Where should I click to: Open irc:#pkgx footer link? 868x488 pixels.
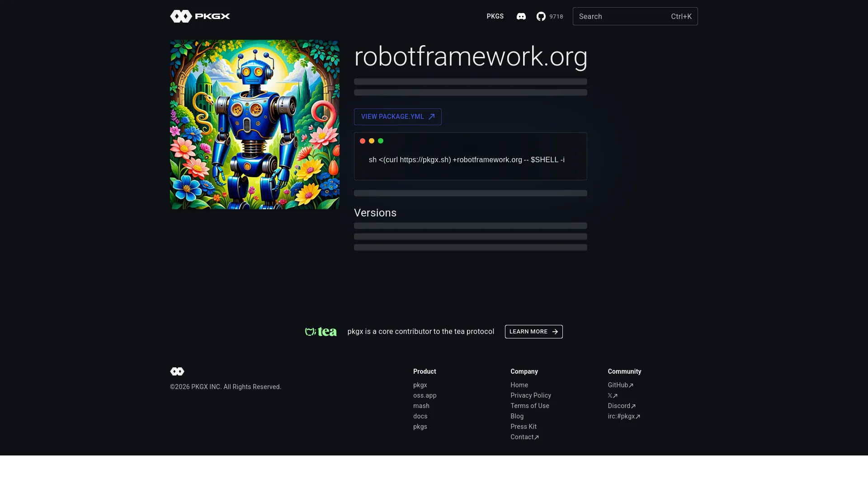(624, 416)
